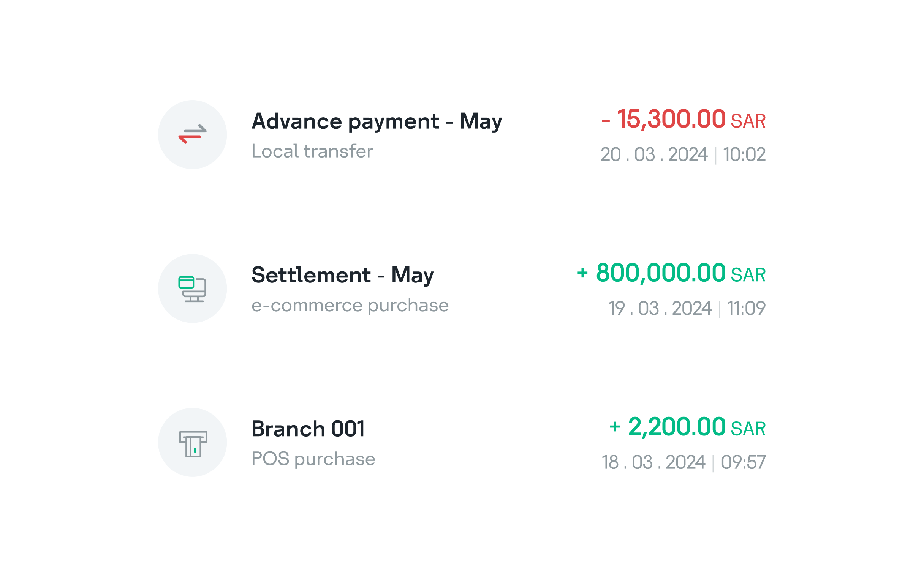
Task: Click the e-commerce purchase computer icon
Action: (x=192, y=288)
